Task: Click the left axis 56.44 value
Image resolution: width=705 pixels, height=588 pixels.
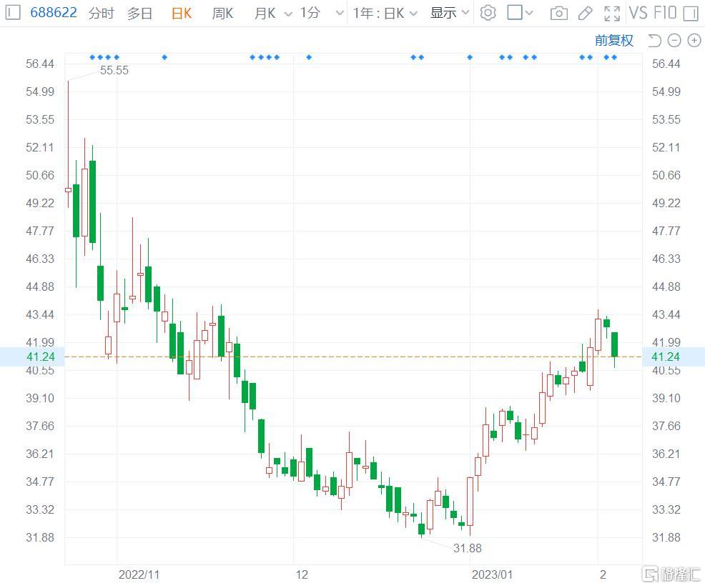Action: (40, 64)
